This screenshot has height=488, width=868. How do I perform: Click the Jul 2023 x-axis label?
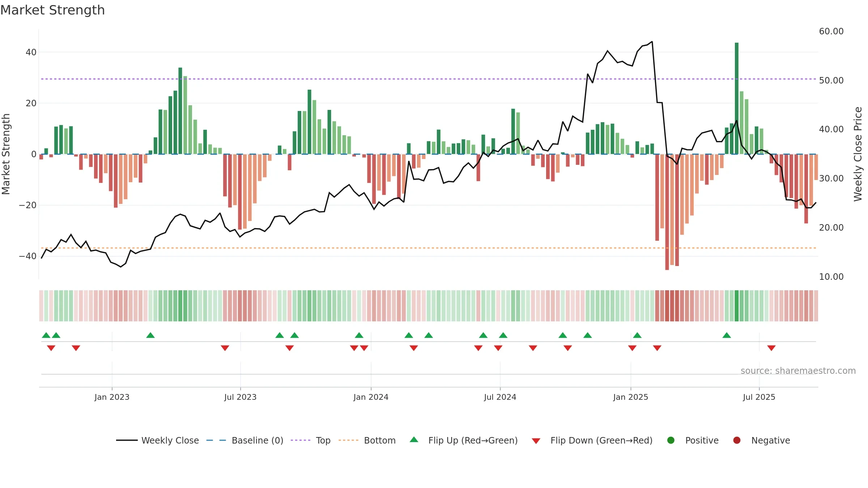pos(240,397)
